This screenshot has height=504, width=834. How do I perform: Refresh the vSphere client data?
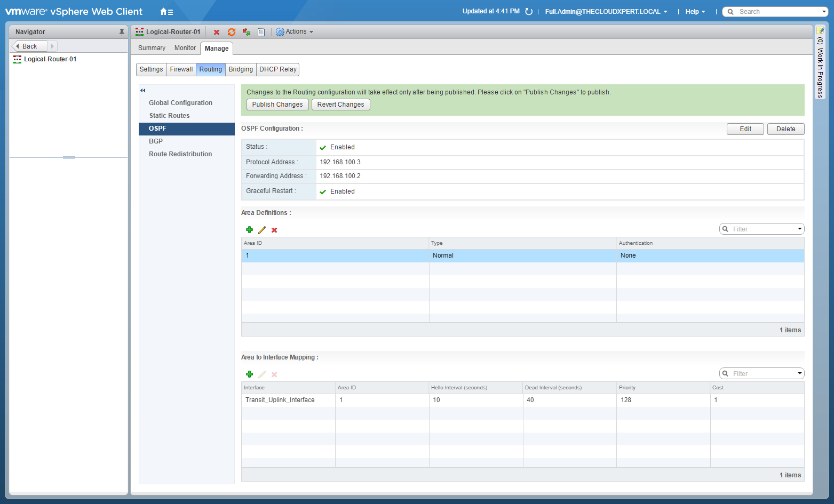[529, 12]
